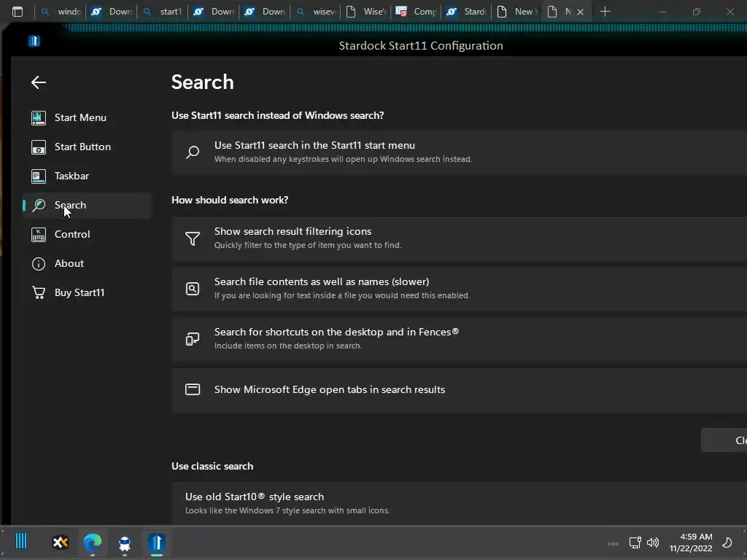Open a new browser tab with plus
The height and width of the screenshot is (560, 747).
point(605,12)
